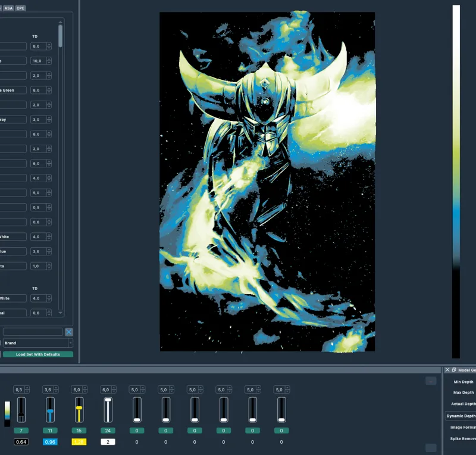
Task: Click the TD 10,0 spinner field
Action: coord(40,61)
